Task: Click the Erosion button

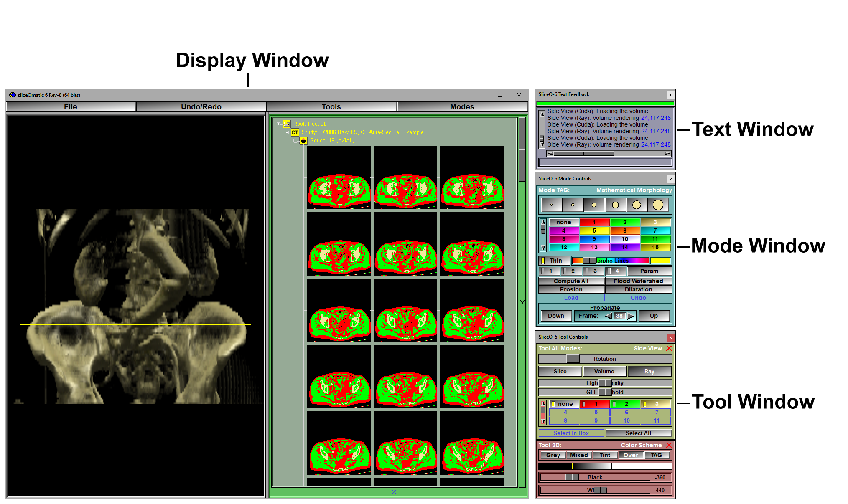Action: coord(571,289)
